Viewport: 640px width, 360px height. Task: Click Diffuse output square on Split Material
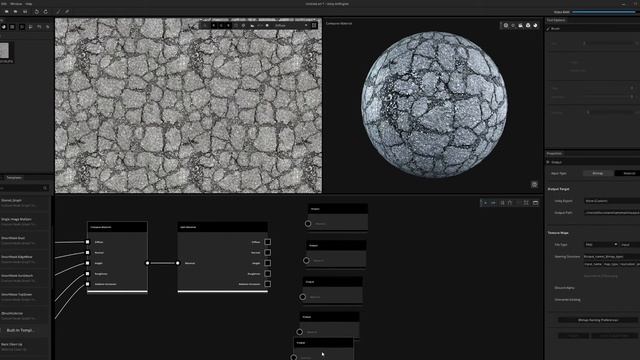pos(267,242)
